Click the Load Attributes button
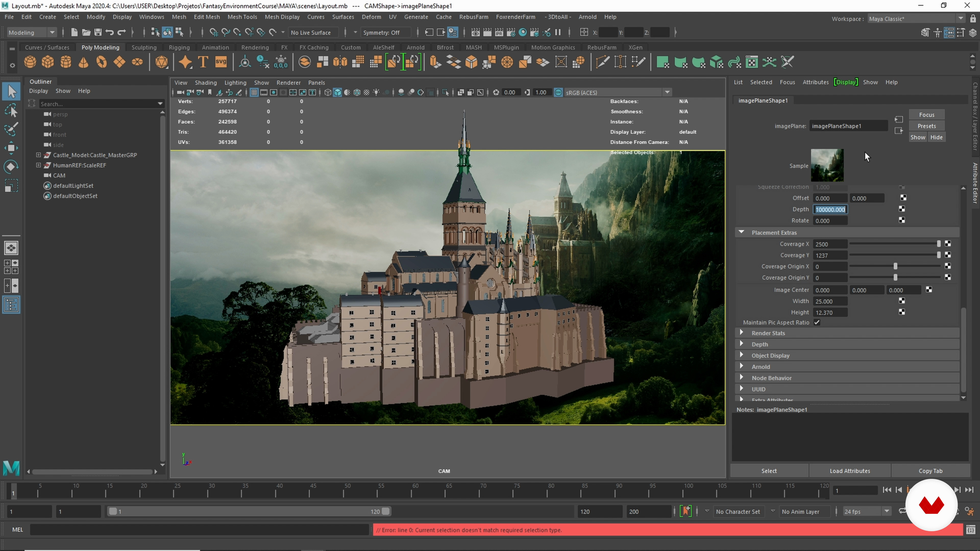This screenshot has height=551, width=980. (850, 471)
